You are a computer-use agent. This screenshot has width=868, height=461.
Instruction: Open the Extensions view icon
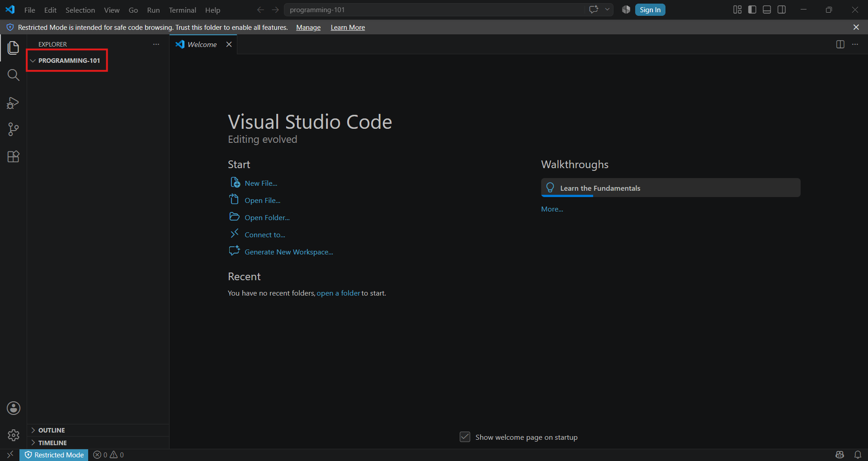(x=13, y=157)
